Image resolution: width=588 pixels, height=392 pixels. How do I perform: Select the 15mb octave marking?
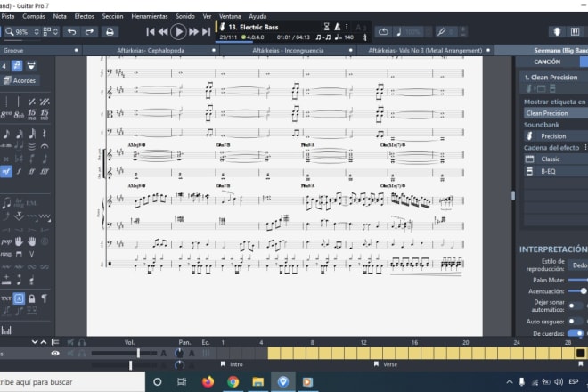tap(45, 114)
